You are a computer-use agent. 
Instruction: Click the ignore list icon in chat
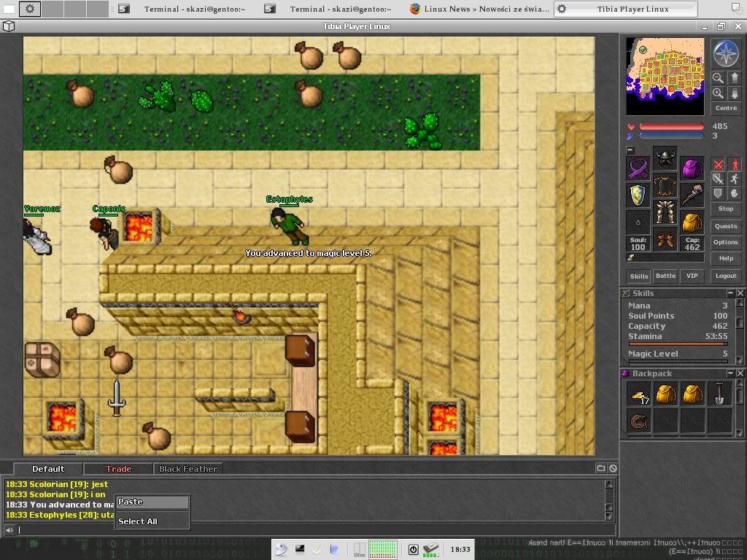point(613,469)
